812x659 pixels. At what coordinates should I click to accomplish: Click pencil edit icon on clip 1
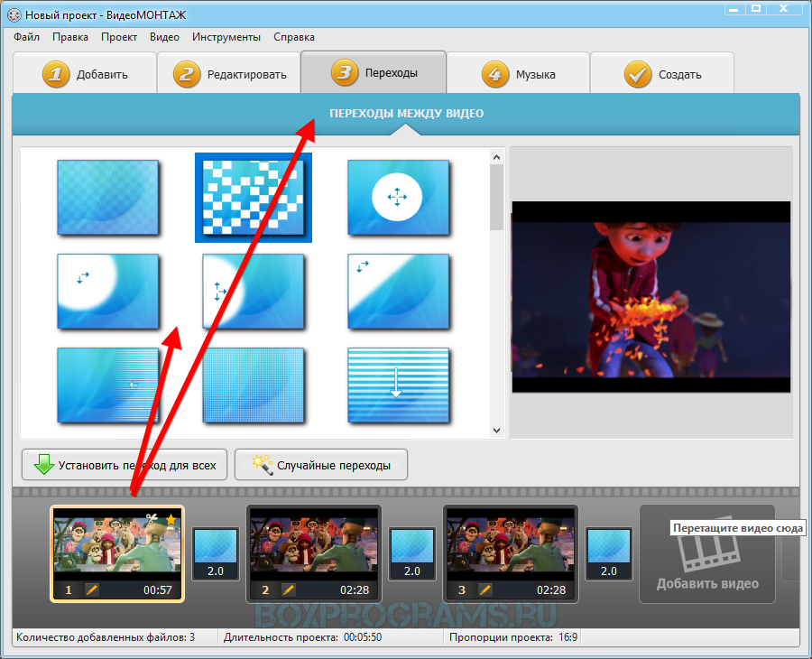click(x=91, y=589)
